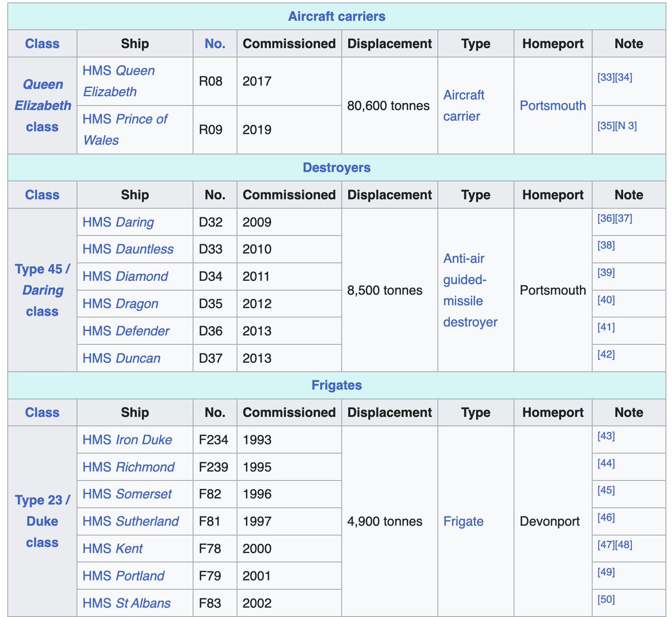Viewport: 672px width, 617px height.
Task: Open citation [44] for HMS Richmond
Action: [x=606, y=463]
